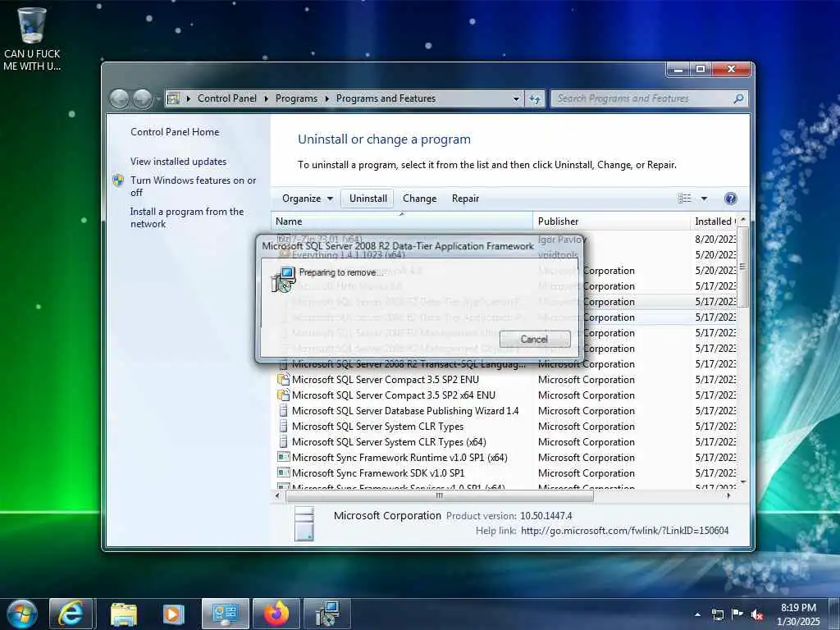Open Control Panel Home link

pos(175,132)
